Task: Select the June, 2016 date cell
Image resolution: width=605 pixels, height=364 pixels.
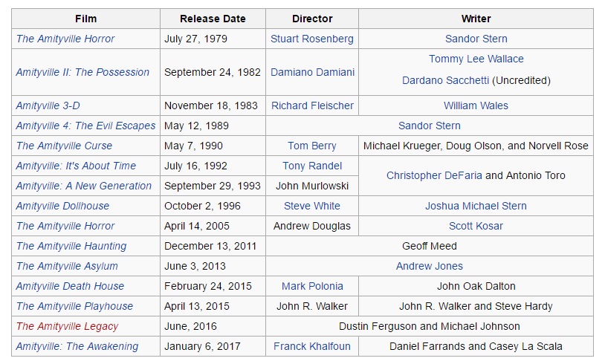Action: pos(213,326)
